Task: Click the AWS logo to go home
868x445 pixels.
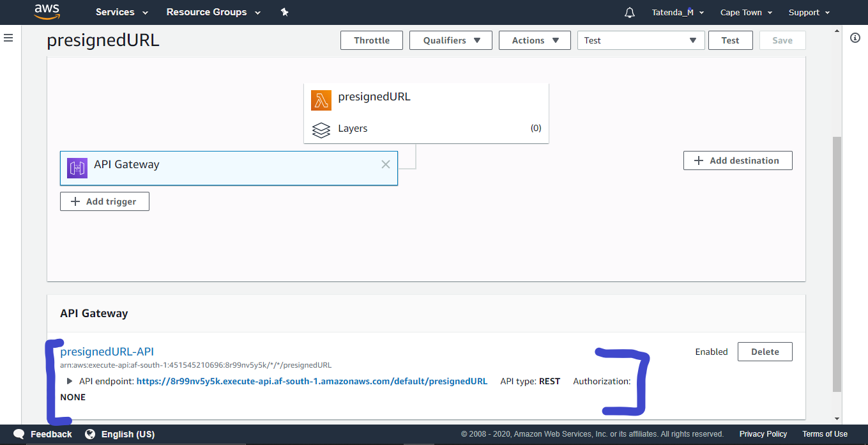Action: tap(47, 12)
